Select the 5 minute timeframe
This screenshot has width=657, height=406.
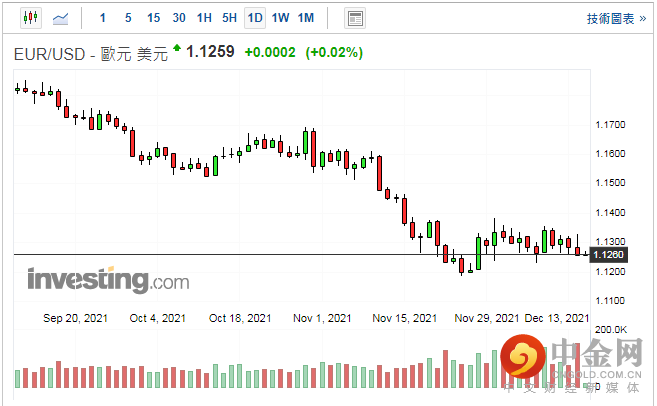coord(128,18)
